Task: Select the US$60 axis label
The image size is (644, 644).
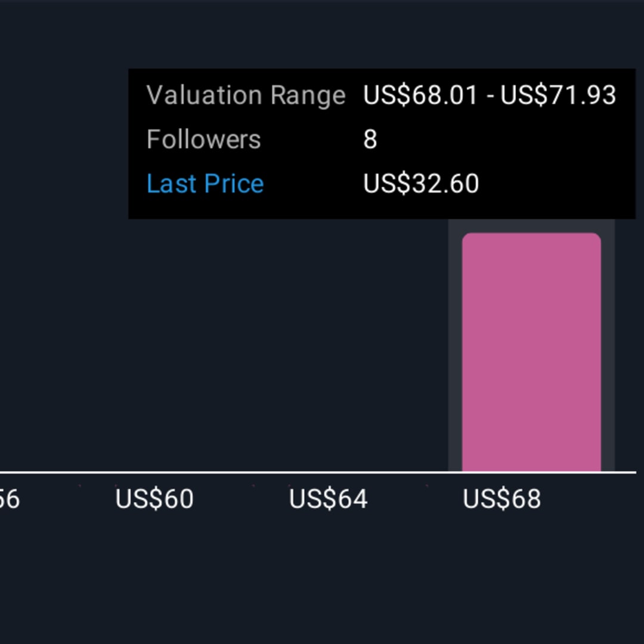Action: click(154, 499)
